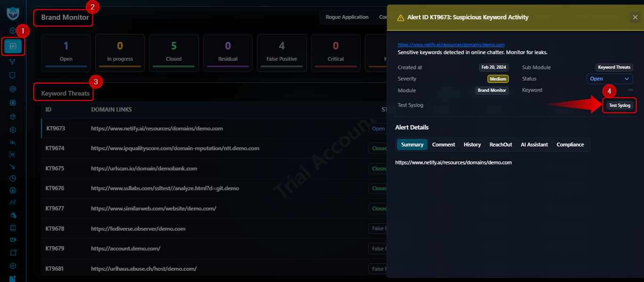Viewport: 644px width, 282px height.
Task: Open the fediverse.observer demo.com link
Action: (x=138, y=229)
